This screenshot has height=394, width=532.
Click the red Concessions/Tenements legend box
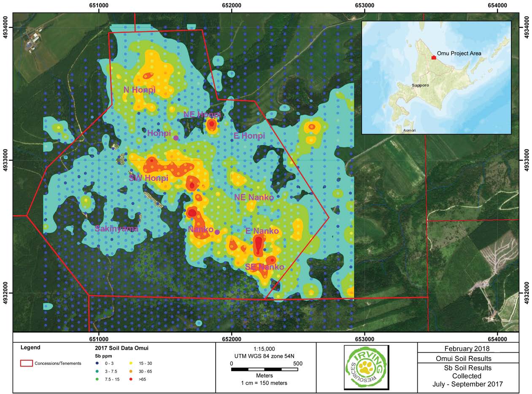click(26, 363)
